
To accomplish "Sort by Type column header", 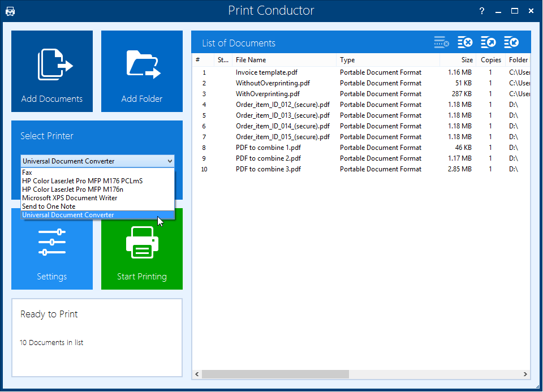I will [x=388, y=60].
